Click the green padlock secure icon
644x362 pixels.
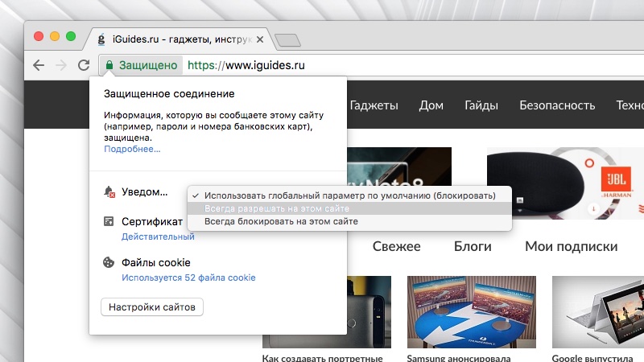click(109, 65)
